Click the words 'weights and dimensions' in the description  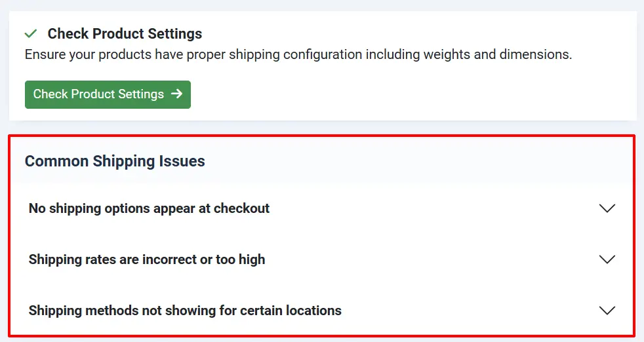(x=497, y=54)
